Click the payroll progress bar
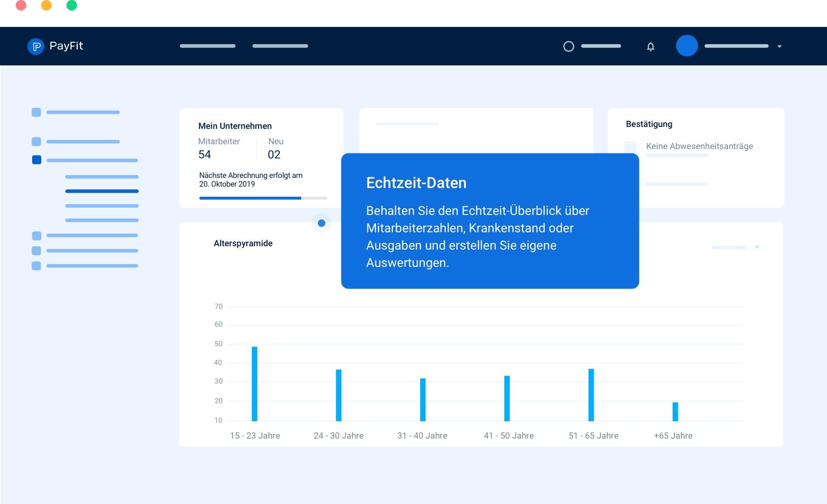The height and width of the screenshot is (504, 827). (x=263, y=198)
